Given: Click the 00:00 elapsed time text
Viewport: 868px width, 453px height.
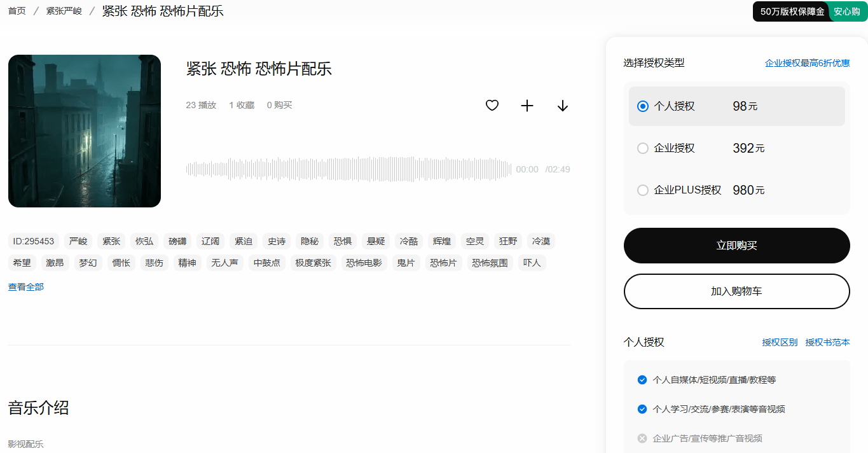Looking at the screenshot, I should [x=527, y=169].
